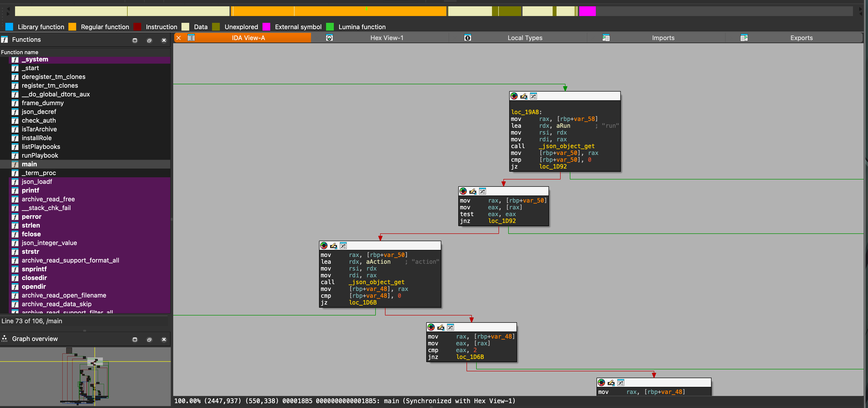Click the Regular function orange legend swatch

[72, 27]
